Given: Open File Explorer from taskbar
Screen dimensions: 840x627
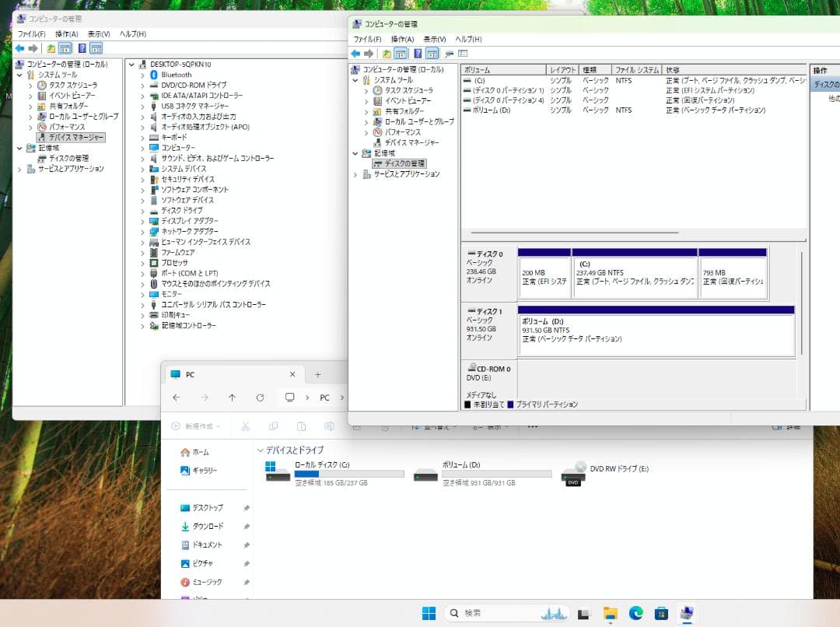Looking at the screenshot, I should click(610, 613).
